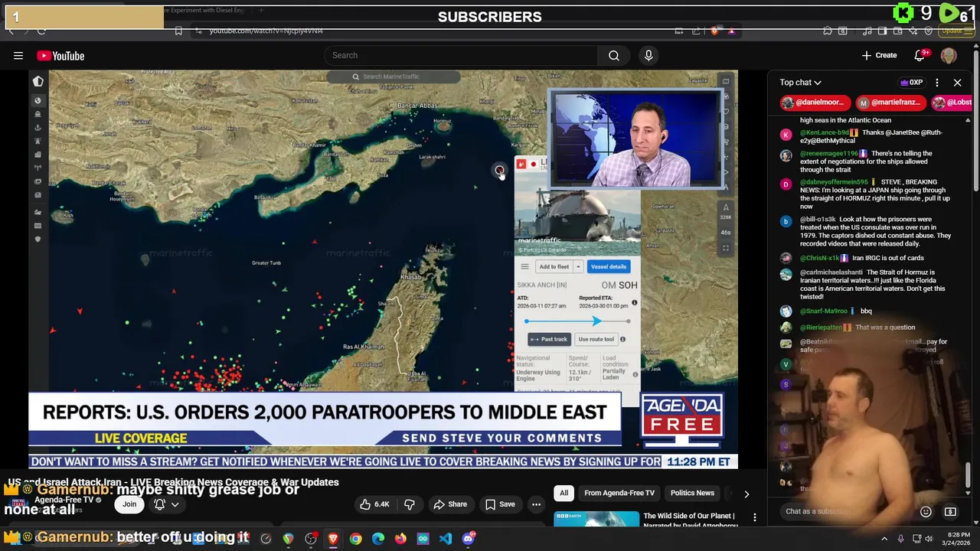The width and height of the screenshot is (980, 551).
Task: Open 'The Wild Side of Our Planet' video title
Action: point(689,520)
